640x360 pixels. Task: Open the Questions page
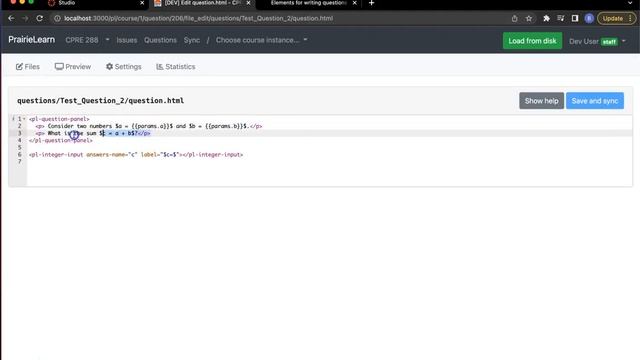point(160,40)
